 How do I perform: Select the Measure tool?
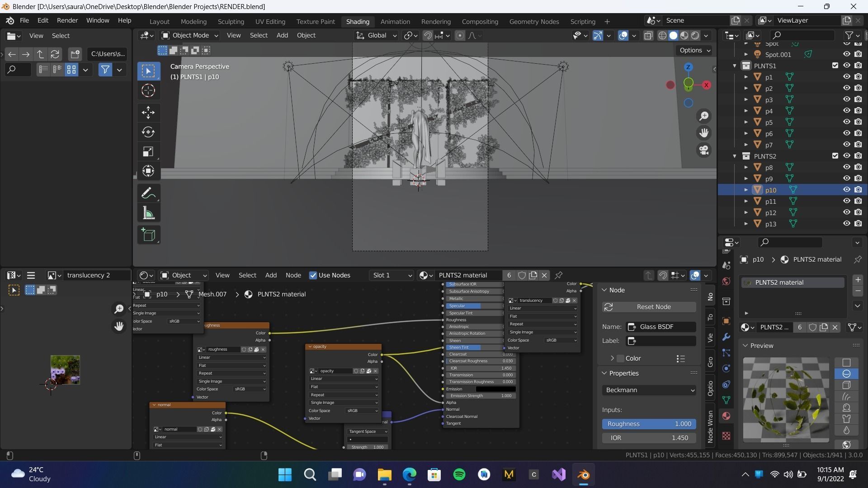(x=148, y=213)
